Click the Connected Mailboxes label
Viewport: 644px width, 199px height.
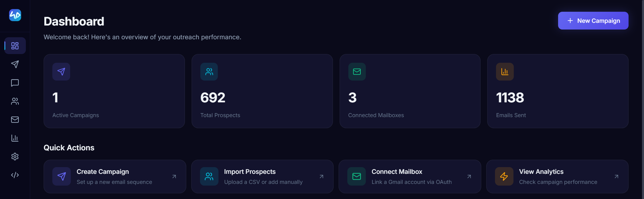tap(376, 115)
